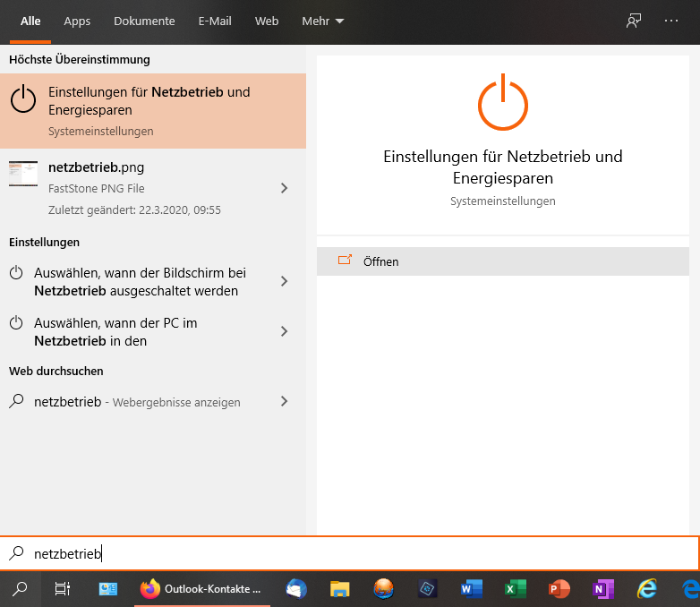Launch Internet Explorer from the taskbar

point(646,588)
